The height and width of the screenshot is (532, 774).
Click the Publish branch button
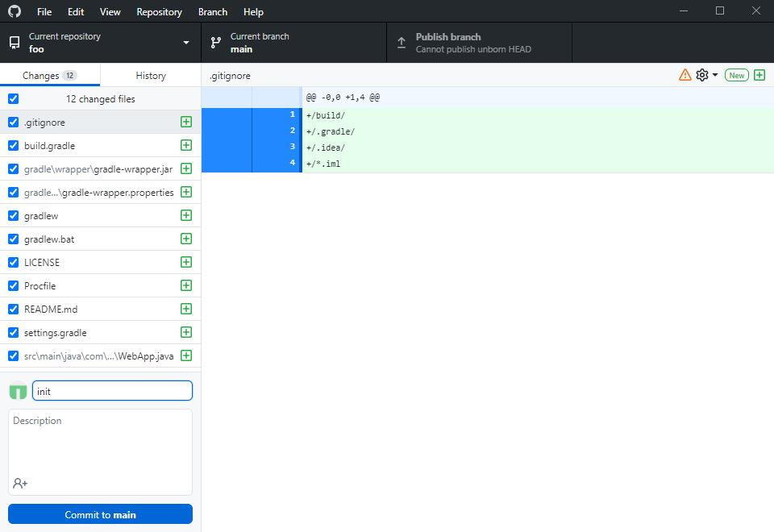point(479,43)
